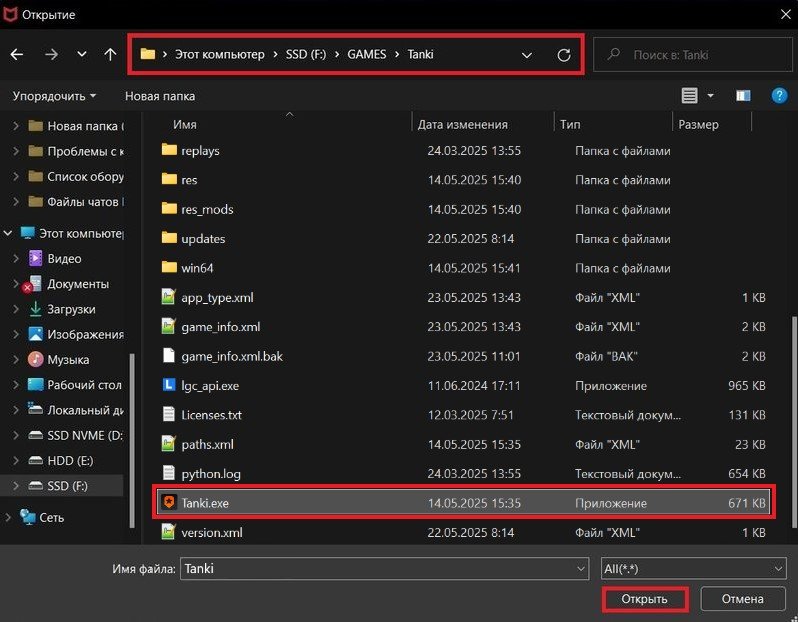Click the 'Отмена' button
The image size is (798, 622).
pos(743,599)
